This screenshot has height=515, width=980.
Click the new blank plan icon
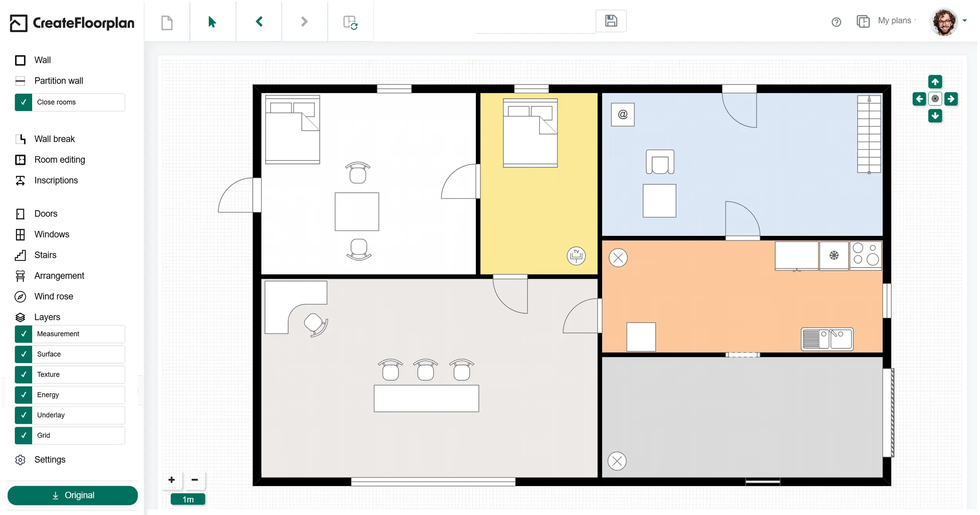click(x=167, y=22)
